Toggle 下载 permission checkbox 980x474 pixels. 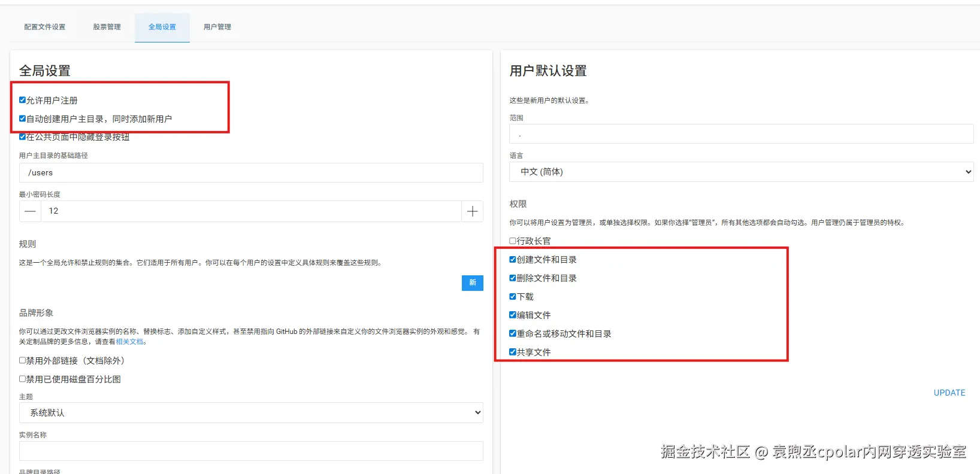[513, 296]
